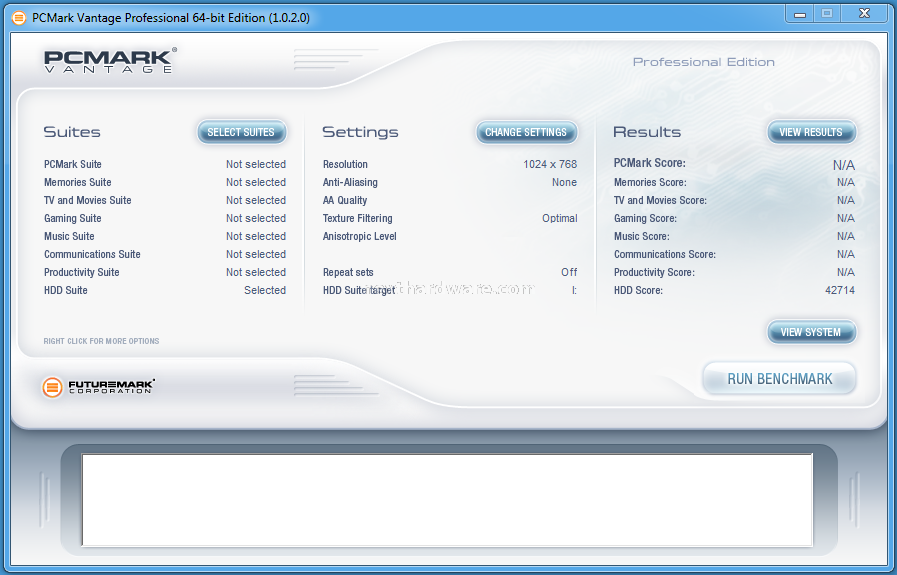Click the 'HDD Suite target' label
Screen dimensions: 897x575
[359, 290]
